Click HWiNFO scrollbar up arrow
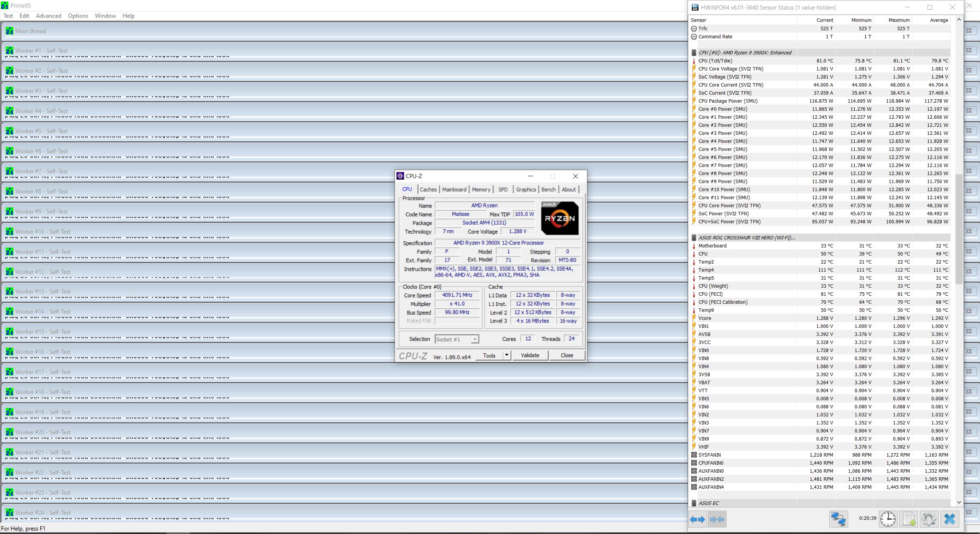This screenshot has width=980, height=534. coord(959,20)
